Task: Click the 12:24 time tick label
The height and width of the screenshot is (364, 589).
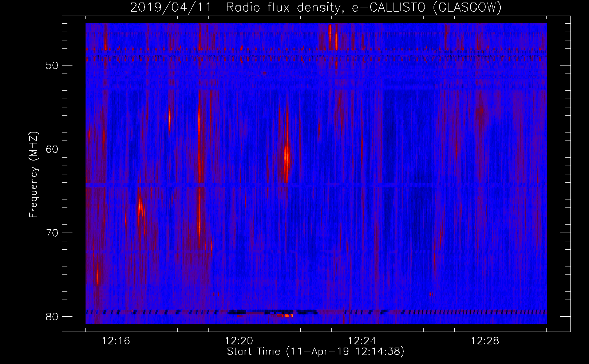Action: [x=362, y=341]
